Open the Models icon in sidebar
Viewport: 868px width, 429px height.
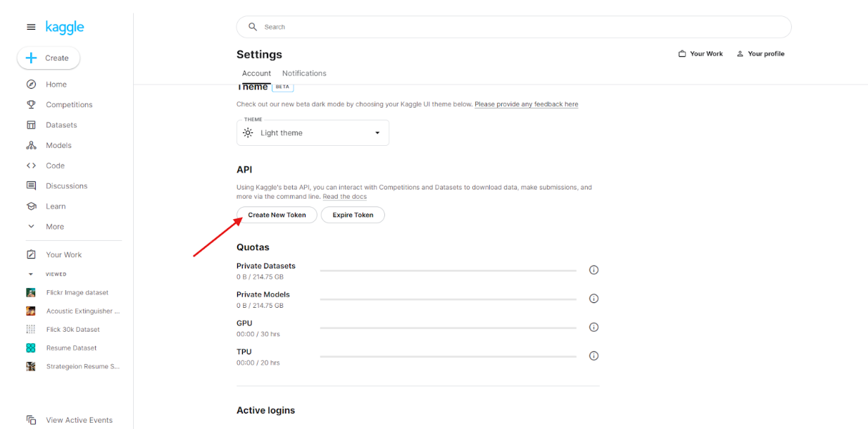point(31,146)
